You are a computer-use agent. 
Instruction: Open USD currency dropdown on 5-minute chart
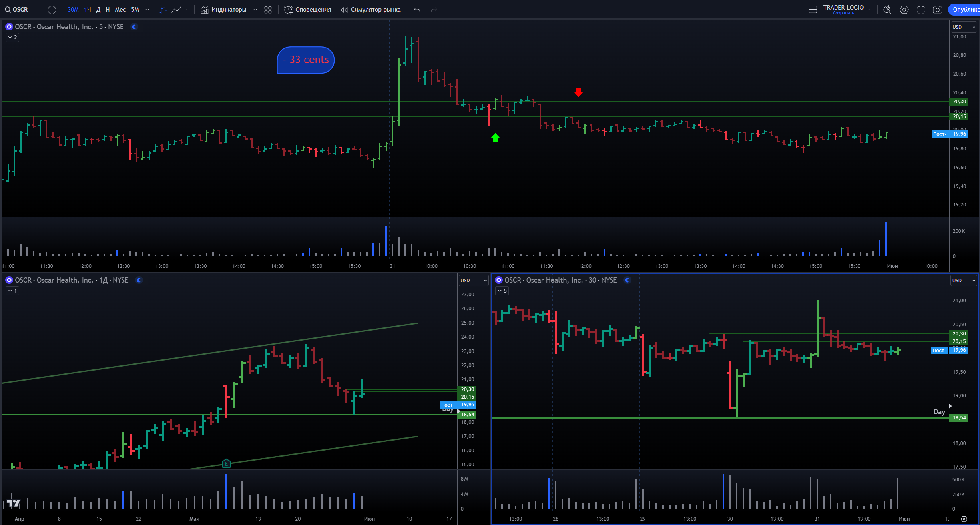click(964, 27)
